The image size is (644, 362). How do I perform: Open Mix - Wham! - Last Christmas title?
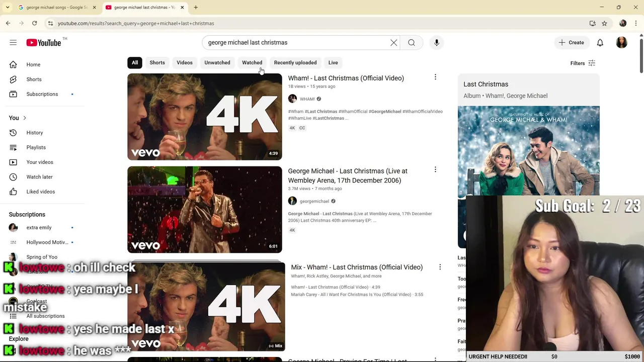(357, 267)
